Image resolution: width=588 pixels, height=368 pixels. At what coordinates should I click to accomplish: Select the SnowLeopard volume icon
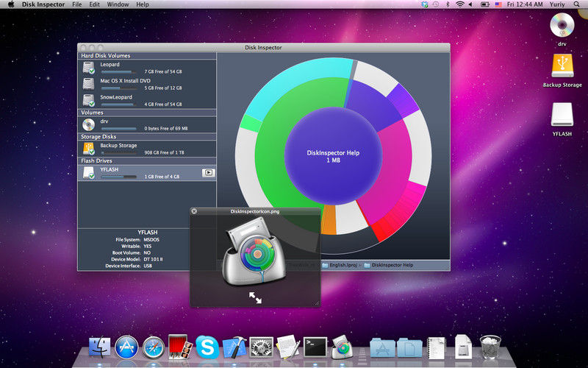(x=88, y=100)
